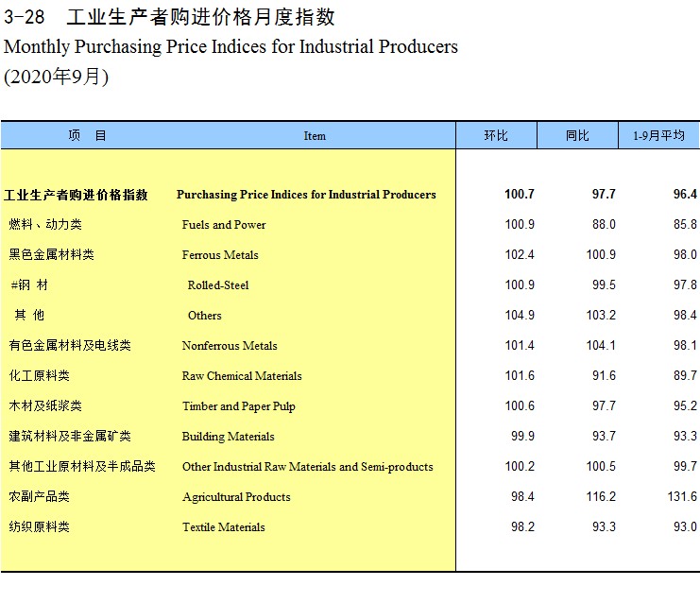700x603 pixels.
Task: Click the 其 他 cell
Action: 29,316
